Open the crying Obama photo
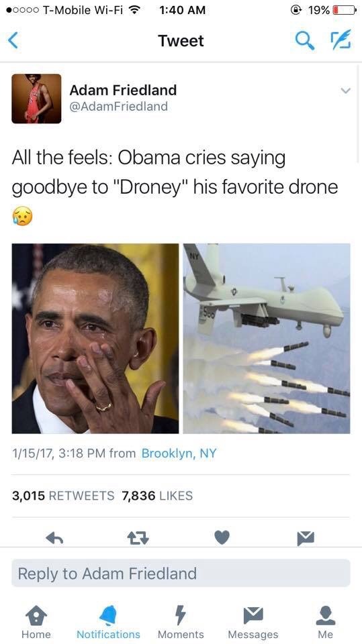The width and height of the screenshot is (362, 644). [x=95, y=338]
